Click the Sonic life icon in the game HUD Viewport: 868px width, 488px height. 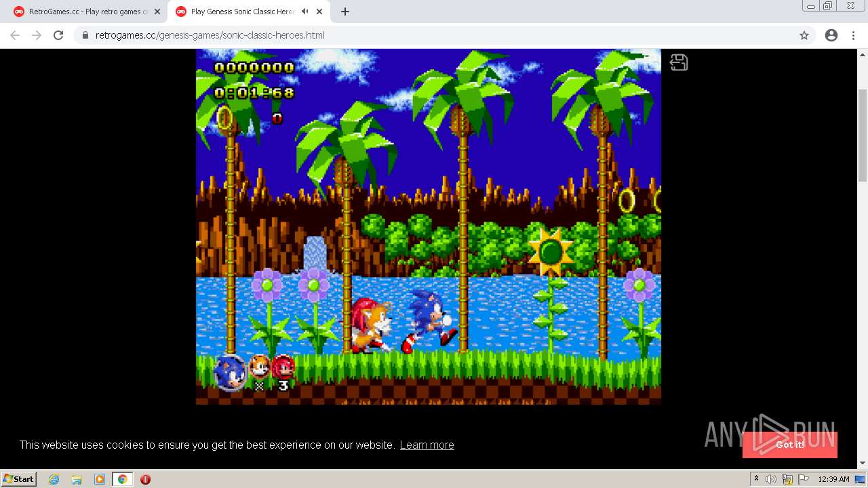point(230,372)
